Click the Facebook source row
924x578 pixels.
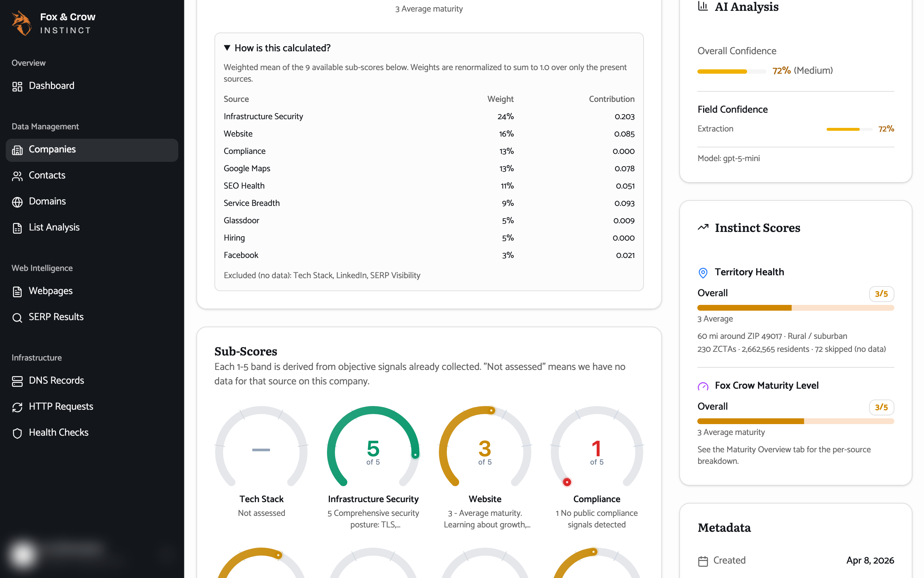point(429,255)
